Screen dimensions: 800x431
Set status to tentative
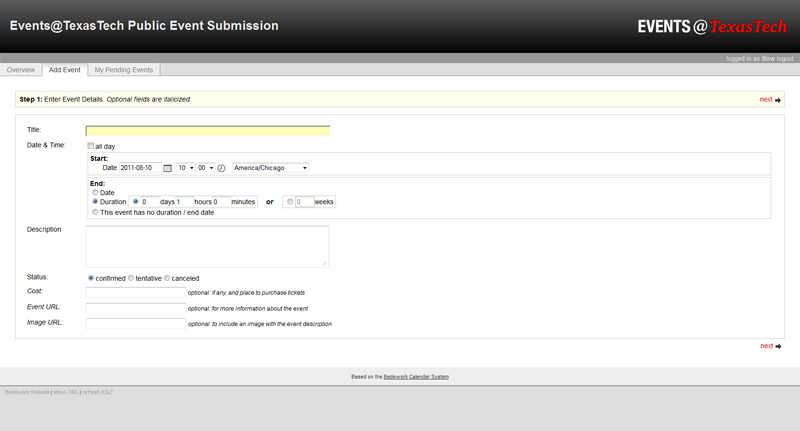click(131, 278)
